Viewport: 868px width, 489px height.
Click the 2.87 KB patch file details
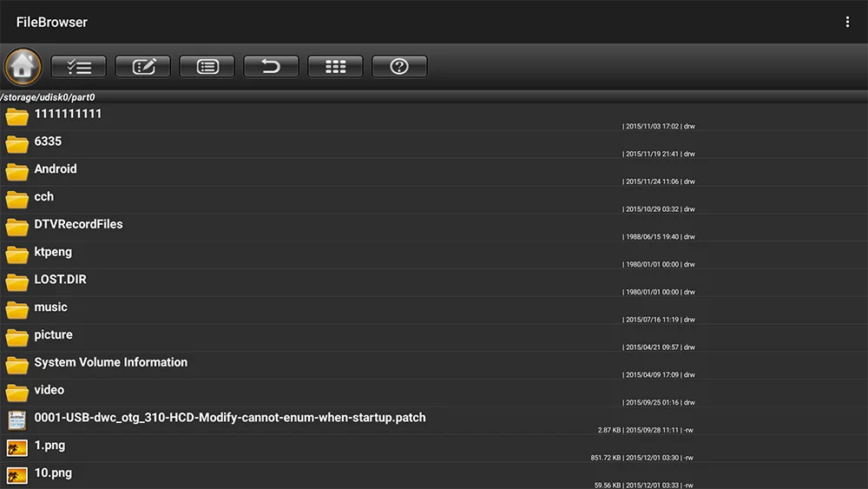point(646,430)
